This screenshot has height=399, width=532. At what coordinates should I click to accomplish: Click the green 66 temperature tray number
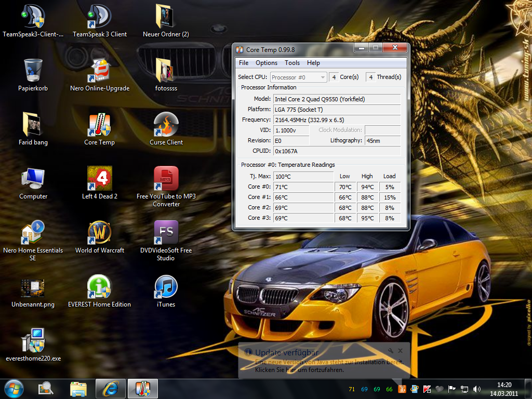pyautogui.click(x=389, y=389)
